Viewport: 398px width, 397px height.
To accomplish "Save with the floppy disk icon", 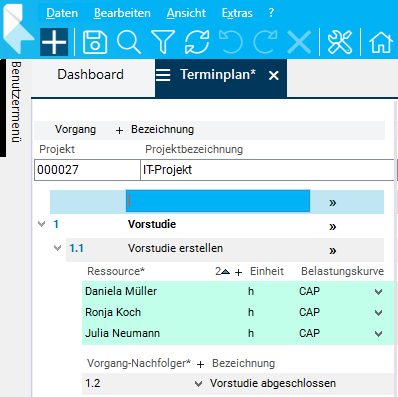I will point(95,42).
